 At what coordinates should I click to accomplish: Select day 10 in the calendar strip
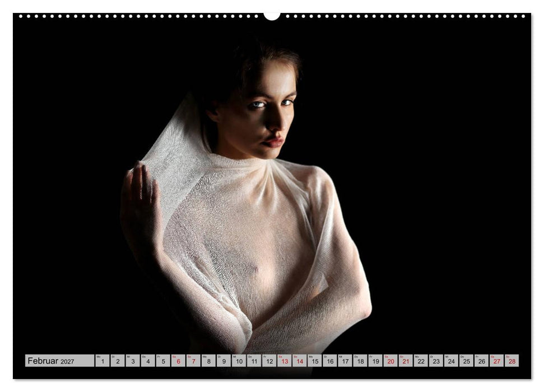coord(239,361)
